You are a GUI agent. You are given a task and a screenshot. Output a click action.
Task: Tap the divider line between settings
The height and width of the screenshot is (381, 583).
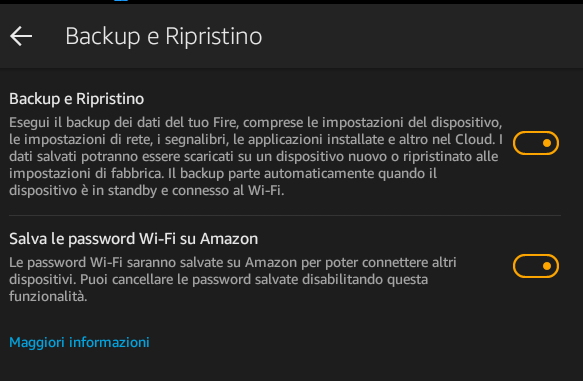click(x=285, y=215)
